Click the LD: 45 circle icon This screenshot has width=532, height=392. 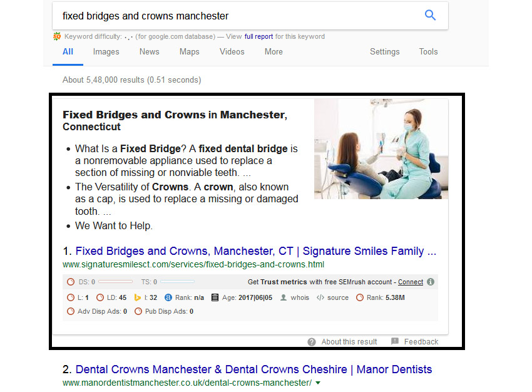(100, 297)
